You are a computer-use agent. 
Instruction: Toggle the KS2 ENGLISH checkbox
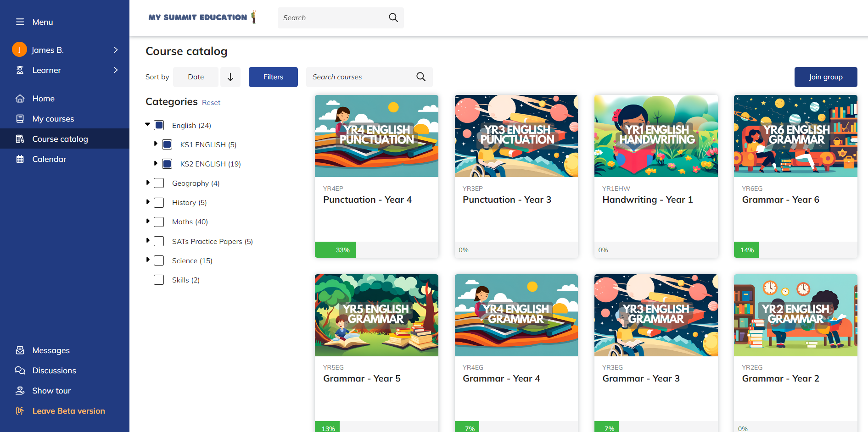167,164
